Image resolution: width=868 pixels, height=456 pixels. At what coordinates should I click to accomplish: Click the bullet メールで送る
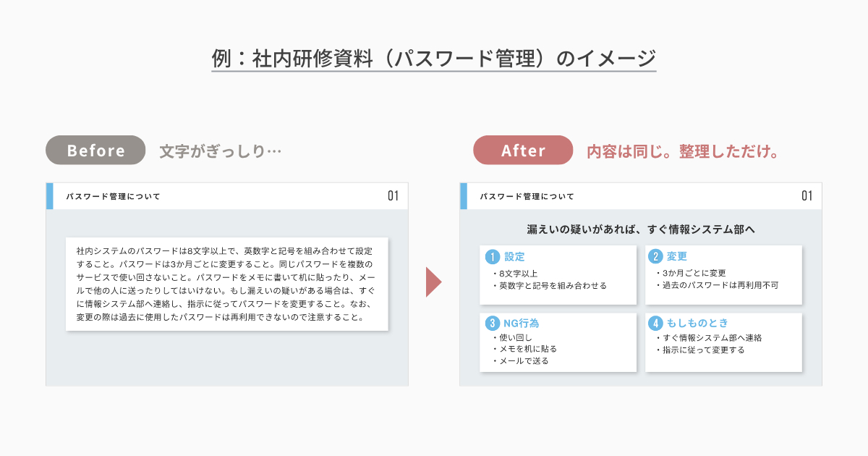click(x=520, y=360)
